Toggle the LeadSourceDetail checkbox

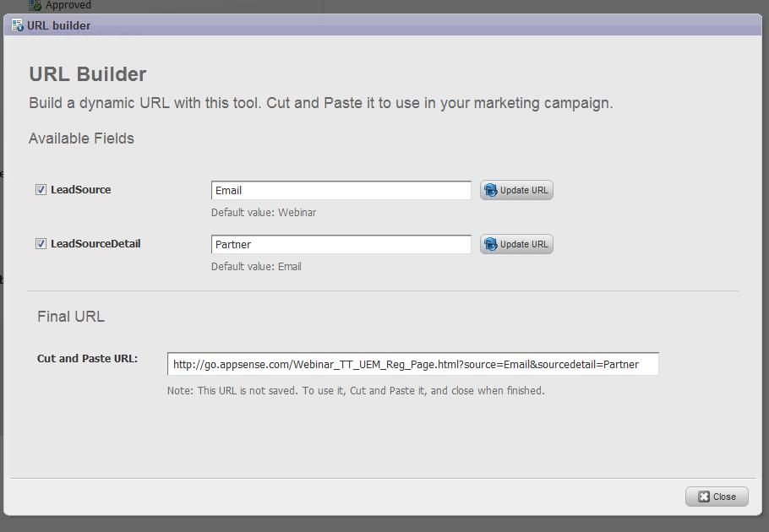click(x=41, y=244)
